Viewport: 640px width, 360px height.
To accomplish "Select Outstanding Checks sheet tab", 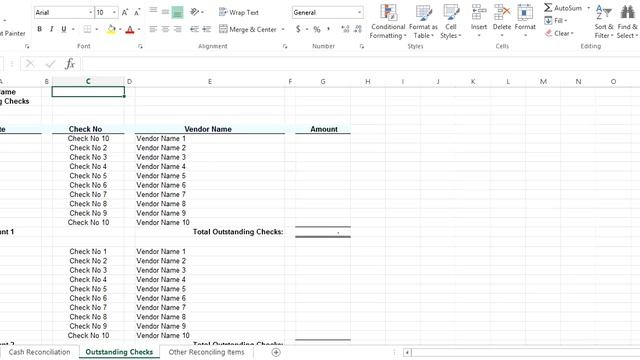I will tap(119, 352).
